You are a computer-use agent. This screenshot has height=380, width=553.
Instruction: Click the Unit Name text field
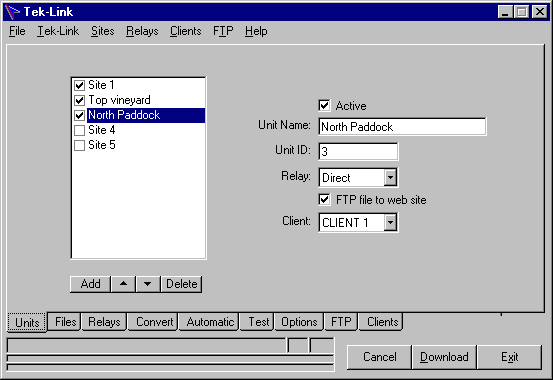pos(402,127)
